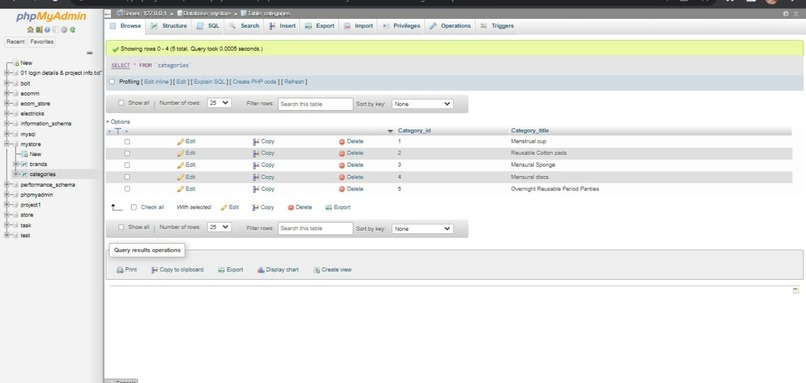This screenshot has height=383, width=806.
Task: Click the Explain SQL link
Action: [x=210, y=82]
